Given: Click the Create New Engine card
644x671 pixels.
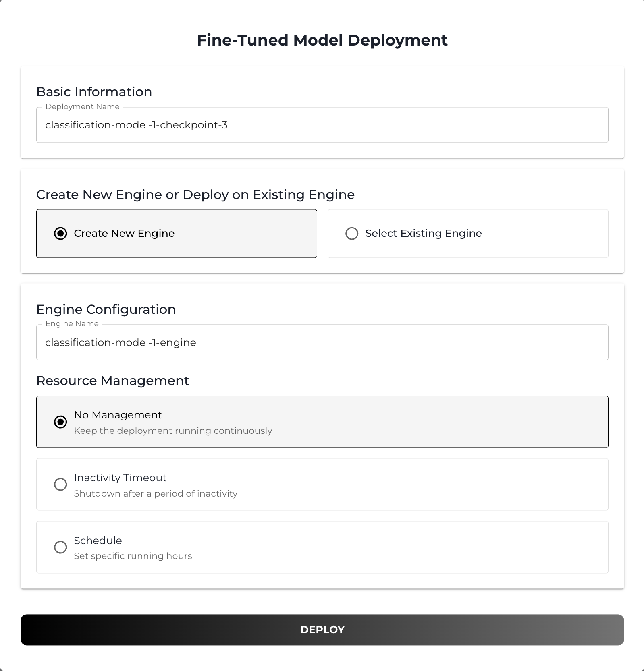Looking at the screenshot, I should point(177,233).
